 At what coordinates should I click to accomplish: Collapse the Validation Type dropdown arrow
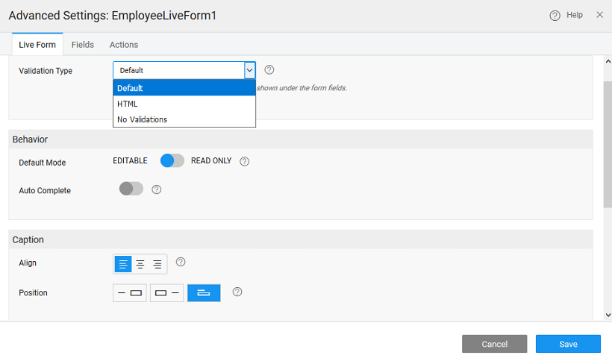250,70
